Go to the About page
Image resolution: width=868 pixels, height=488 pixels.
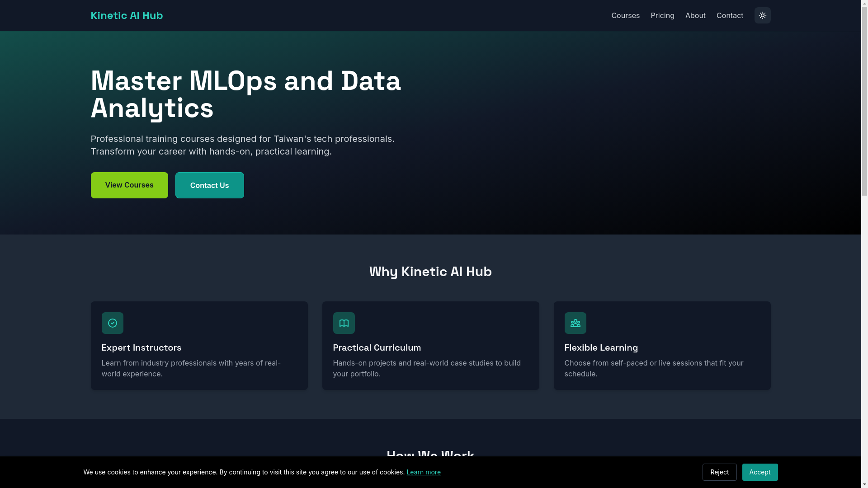click(x=695, y=15)
